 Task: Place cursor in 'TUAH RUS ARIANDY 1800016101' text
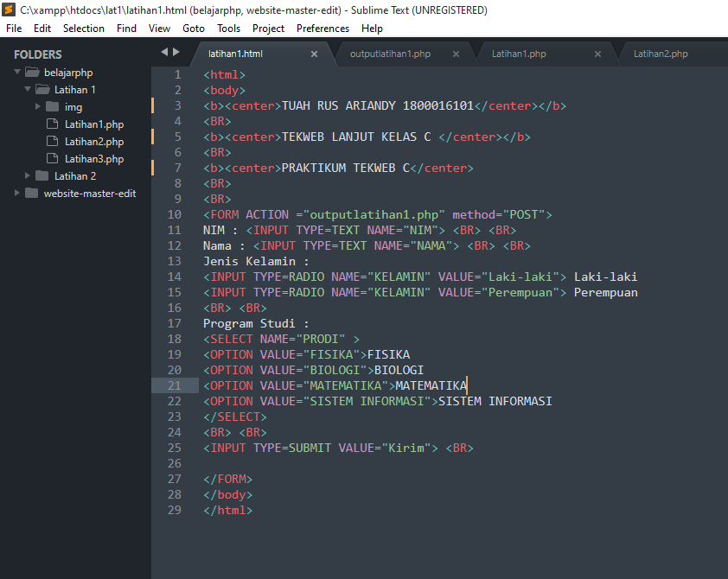coord(378,105)
